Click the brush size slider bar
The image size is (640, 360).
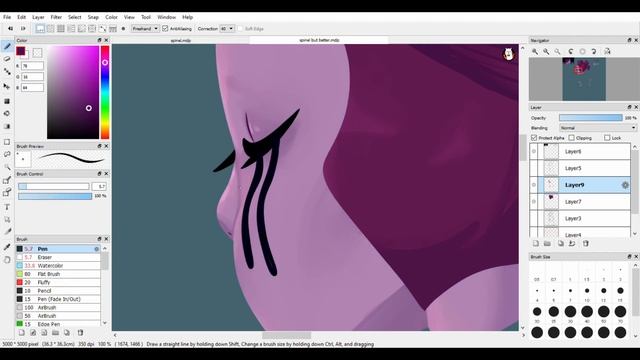pyautogui.click(x=53, y=187)
